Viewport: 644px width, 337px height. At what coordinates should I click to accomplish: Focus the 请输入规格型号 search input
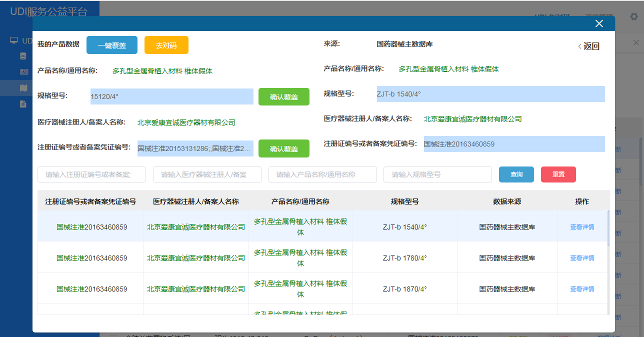pos(437,174)
